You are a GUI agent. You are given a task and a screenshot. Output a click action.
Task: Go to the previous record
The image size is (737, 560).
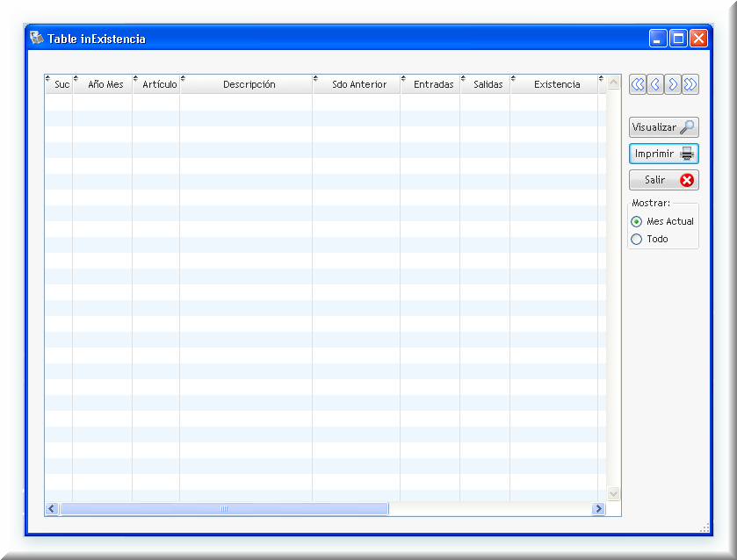(x=655, y=84)
